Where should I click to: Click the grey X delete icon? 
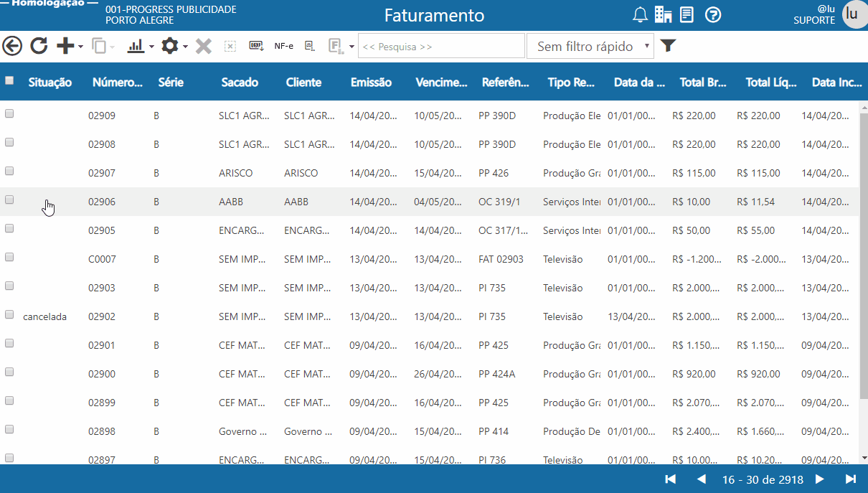tap(204, 46)
